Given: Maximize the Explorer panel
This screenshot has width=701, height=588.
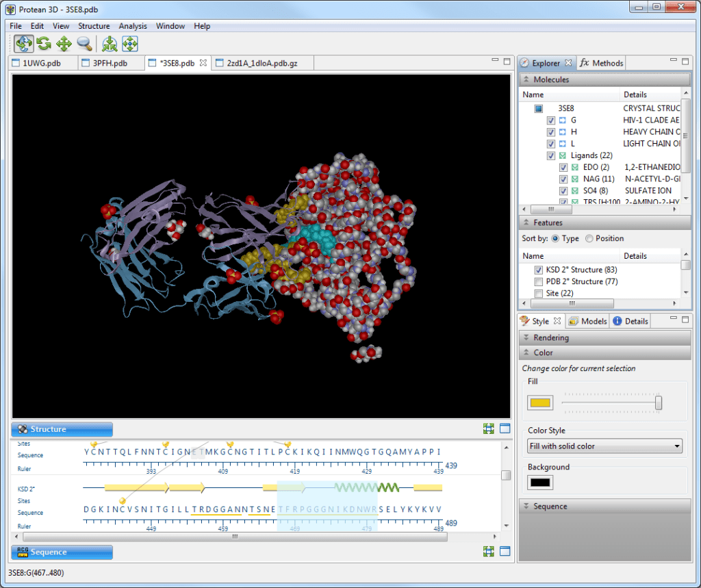Looking at the screenshot, I should click(685, 61).
